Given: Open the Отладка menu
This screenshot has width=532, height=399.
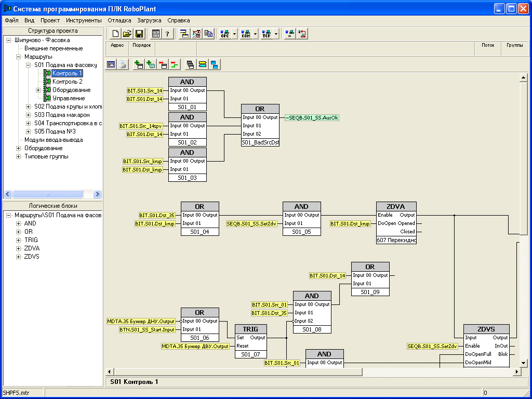Looking at the screenshot, I should tap(119, 20).
